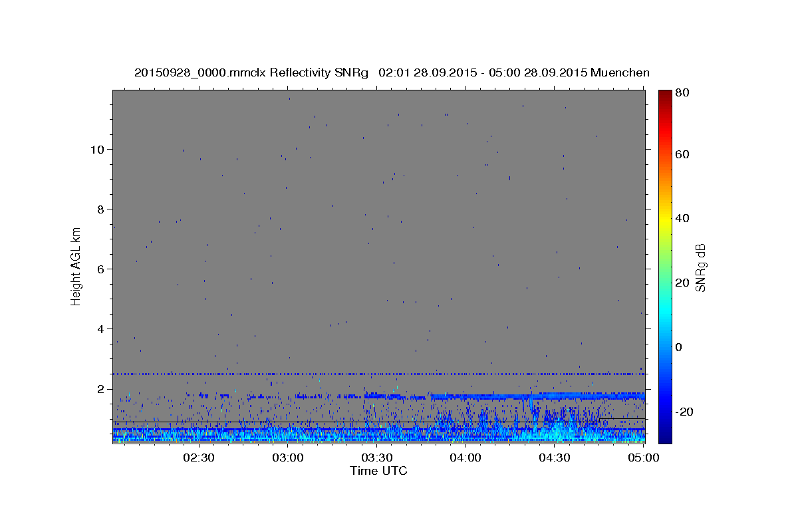
Task: Click the 04:00 time axis tick label
Action: point(465,458)
